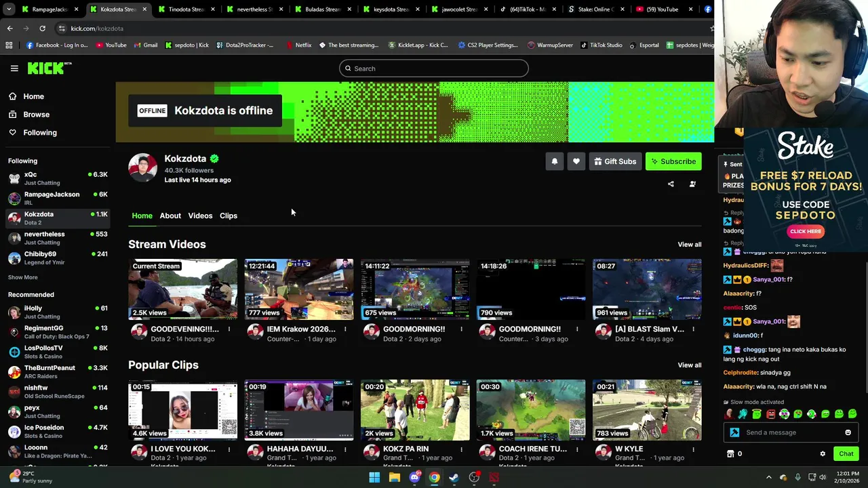Open the Netflix bookmark

[298, 45]
